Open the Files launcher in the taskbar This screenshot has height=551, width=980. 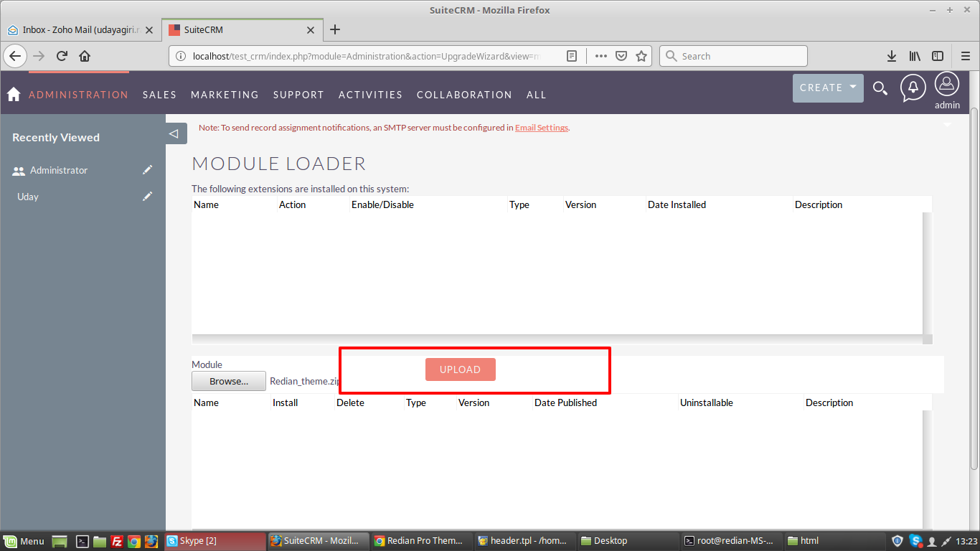pyautogui.click(x=100, y=542)
